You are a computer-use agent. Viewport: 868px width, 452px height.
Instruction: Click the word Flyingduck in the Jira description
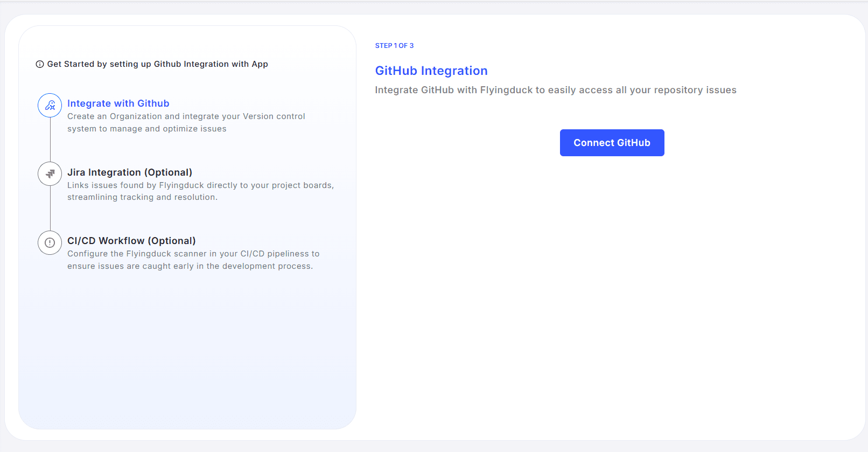click(181, 185)
